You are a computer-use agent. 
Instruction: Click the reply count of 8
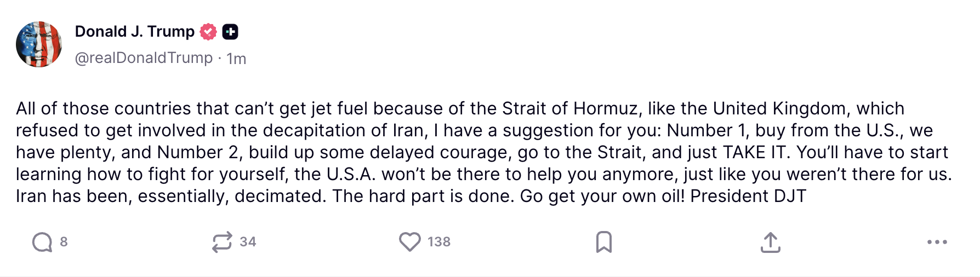pos(64,242)
